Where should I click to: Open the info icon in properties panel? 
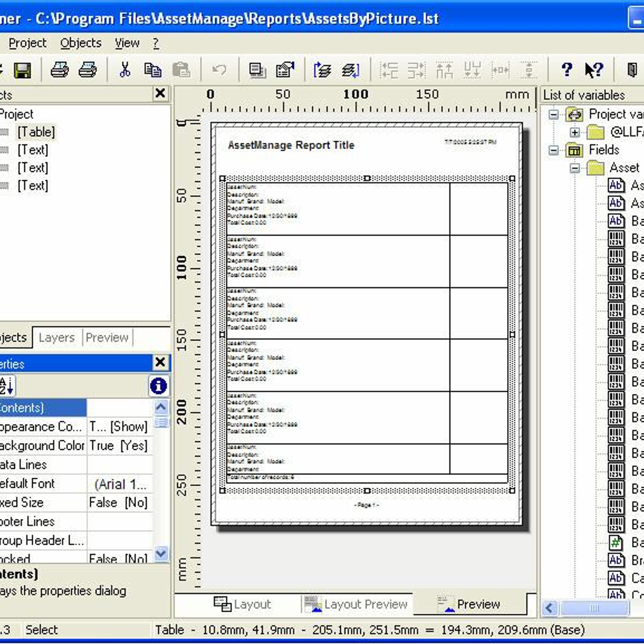(x=158, y=386)
